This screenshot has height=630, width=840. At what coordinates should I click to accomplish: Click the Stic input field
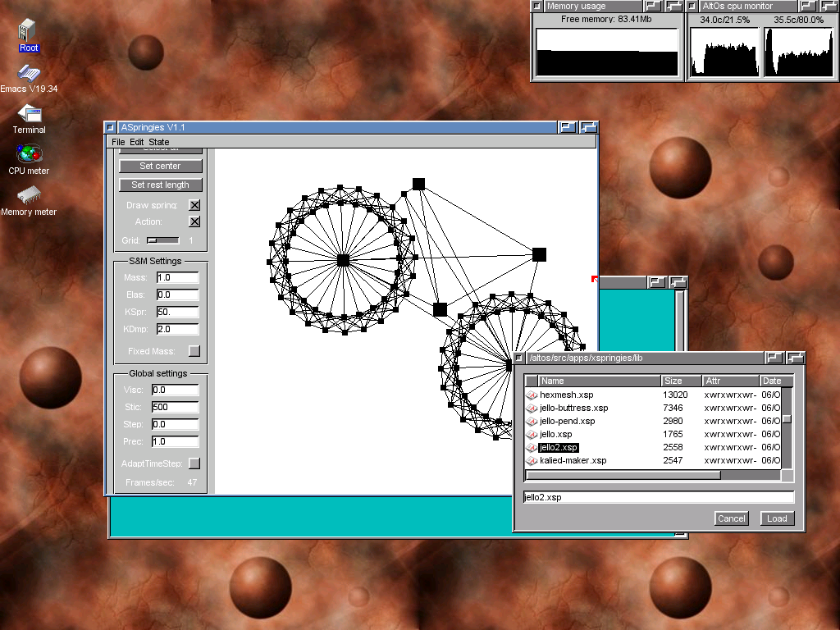(176, 407)
